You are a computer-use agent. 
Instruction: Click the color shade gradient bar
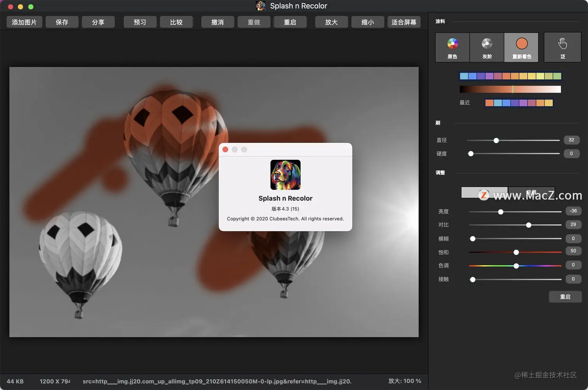pos(510,89)
